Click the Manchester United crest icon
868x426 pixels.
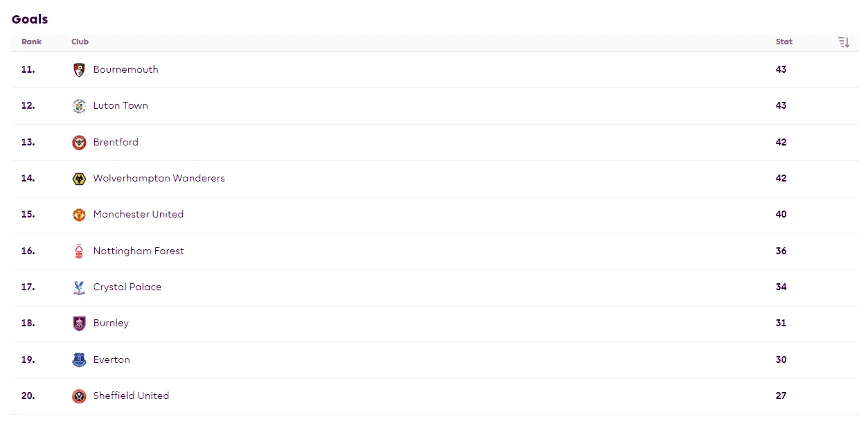point(79,215)
